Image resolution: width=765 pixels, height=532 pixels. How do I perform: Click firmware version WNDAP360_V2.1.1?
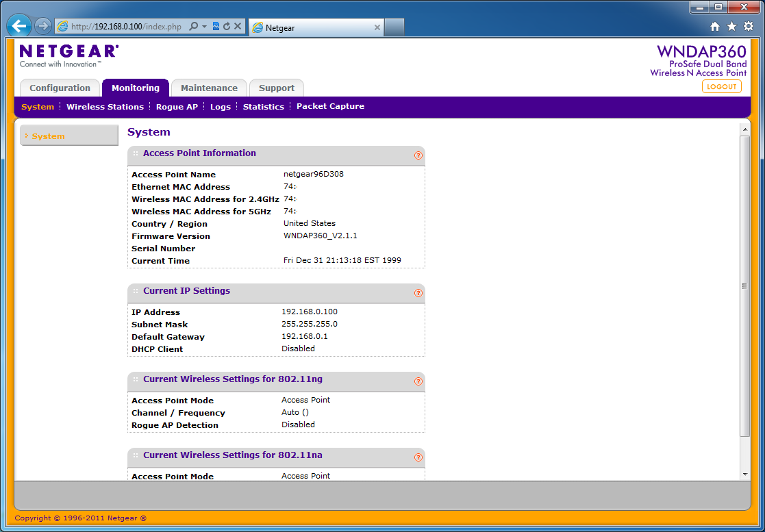pos(320,236)
